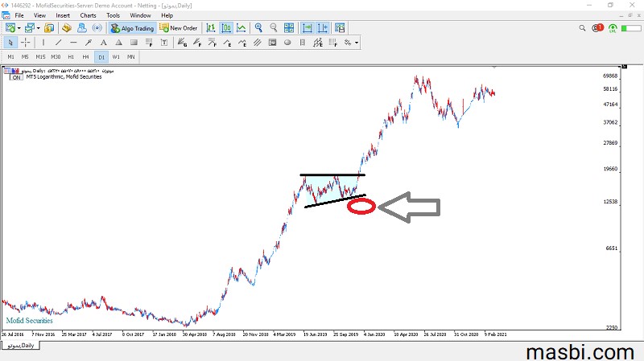Click the connection status bar indicator
Viewport: 644px width, 361px height.
click(x=631, y=28)
